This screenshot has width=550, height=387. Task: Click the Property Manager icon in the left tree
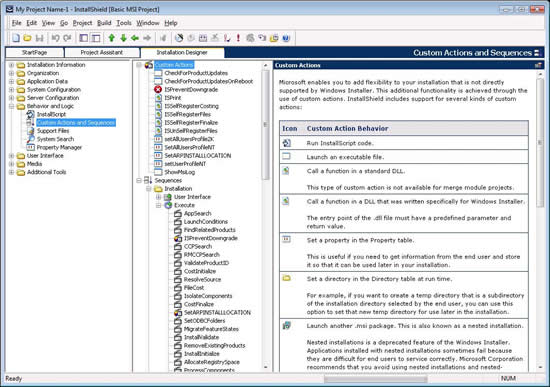click(x=31, y=147)
